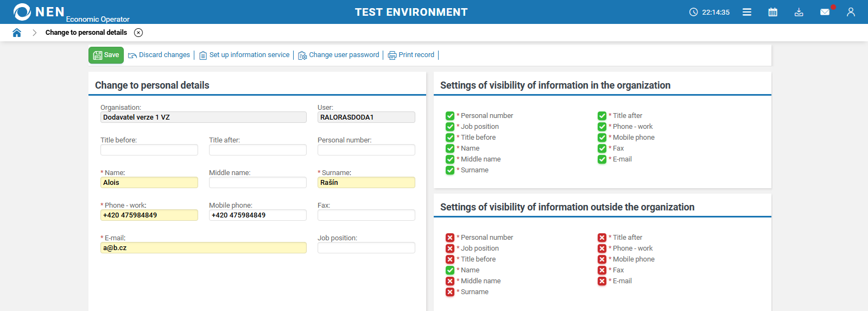Enable Title before visibility outside the organization
Screen dimensions: 868x311
[450, 259]
